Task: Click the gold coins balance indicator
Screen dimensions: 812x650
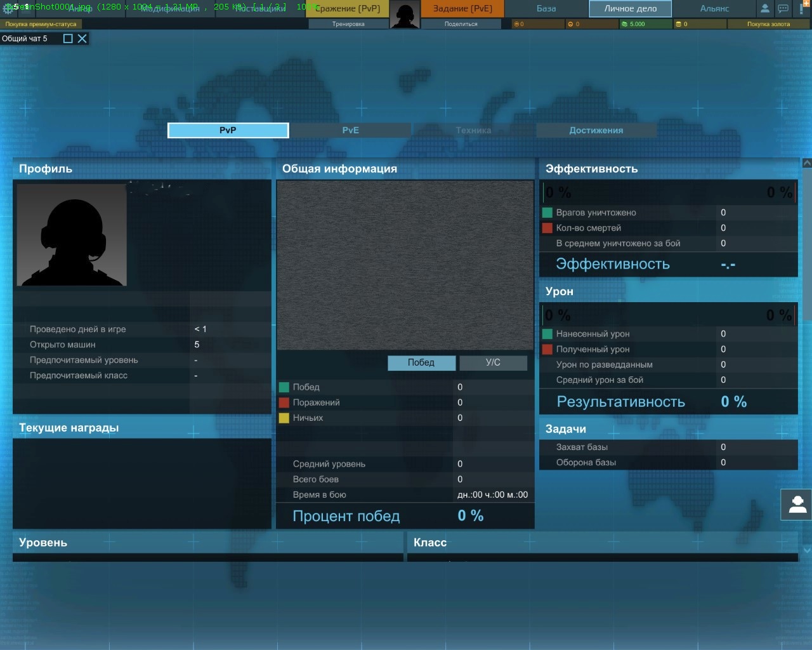Action: (x=700, y=24)
